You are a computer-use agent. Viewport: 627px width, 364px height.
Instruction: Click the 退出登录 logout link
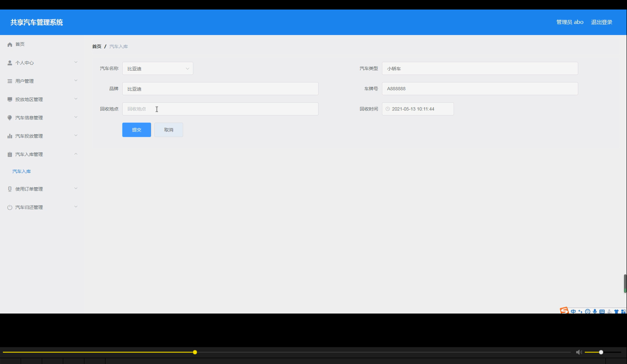[x=601, y=22]
